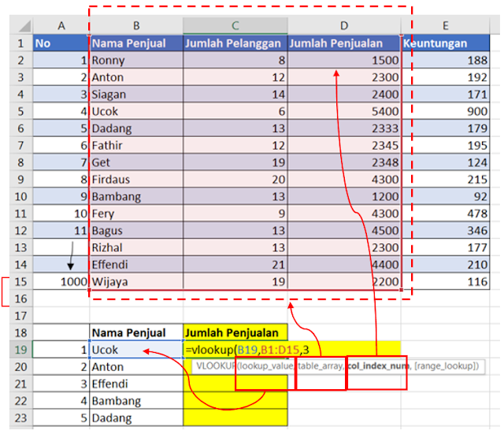The height and width of the screenshot is (438, 504).
Task: Select the 'Effendi' cell in row 14
Action: [136, 265]
